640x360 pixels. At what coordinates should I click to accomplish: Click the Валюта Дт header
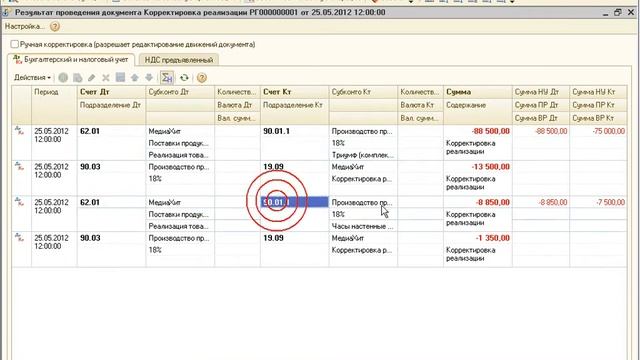(237, 105)
